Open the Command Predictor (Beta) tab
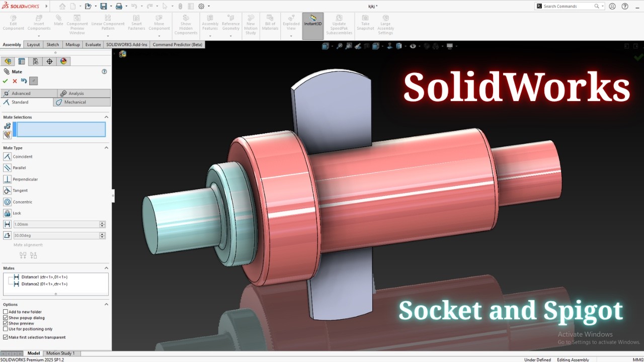 (178, 44)
